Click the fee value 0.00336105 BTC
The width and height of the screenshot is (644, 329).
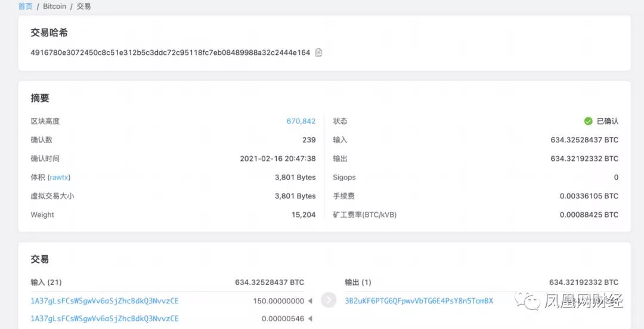click(589, 196)
